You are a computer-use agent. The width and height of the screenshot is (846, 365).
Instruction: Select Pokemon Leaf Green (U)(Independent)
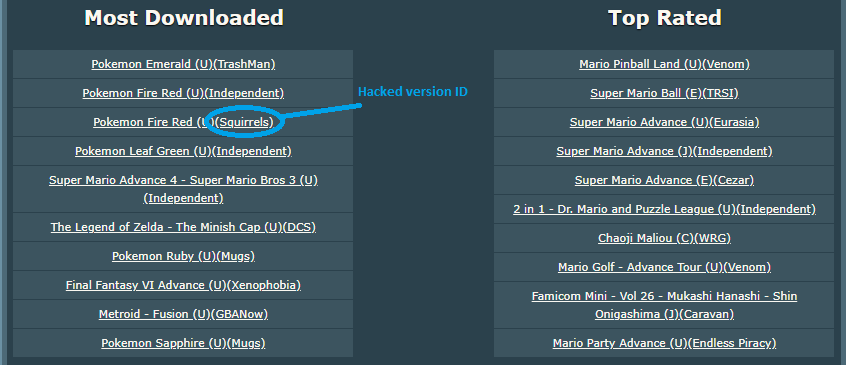click(183, 151)
